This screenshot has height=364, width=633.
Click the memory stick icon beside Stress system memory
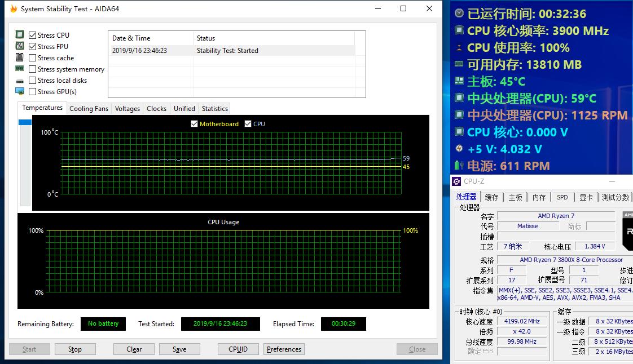(x=20, y=69)
